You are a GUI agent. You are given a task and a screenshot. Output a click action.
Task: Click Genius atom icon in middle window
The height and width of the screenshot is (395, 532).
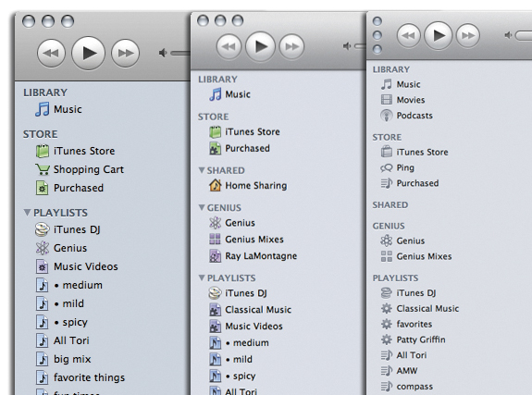[x=215, y=223]
